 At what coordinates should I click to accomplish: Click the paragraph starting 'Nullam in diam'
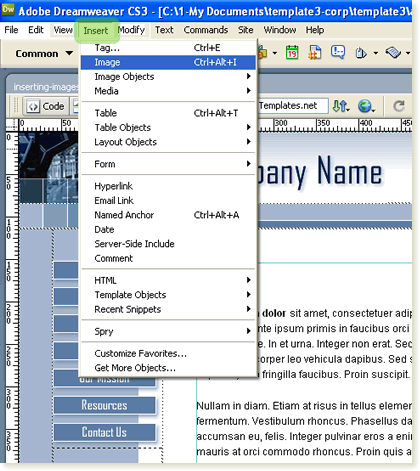304,429
